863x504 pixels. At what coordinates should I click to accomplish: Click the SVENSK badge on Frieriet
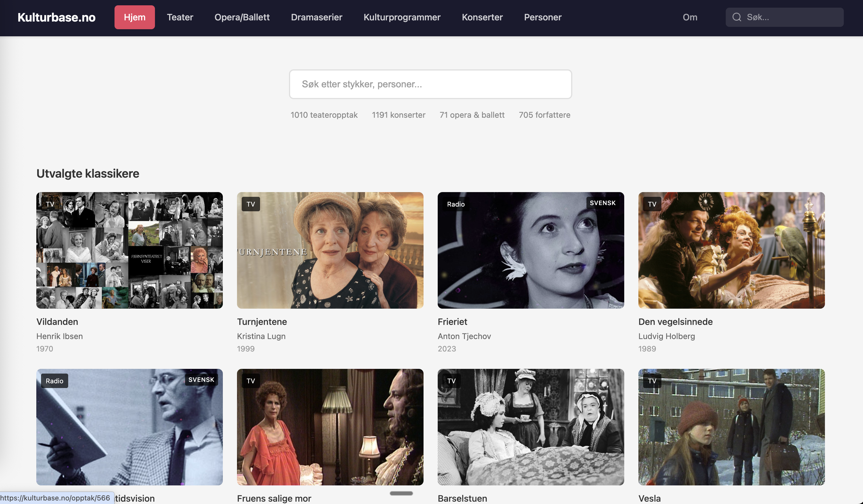pyautogui.click(x=602, y=203)
